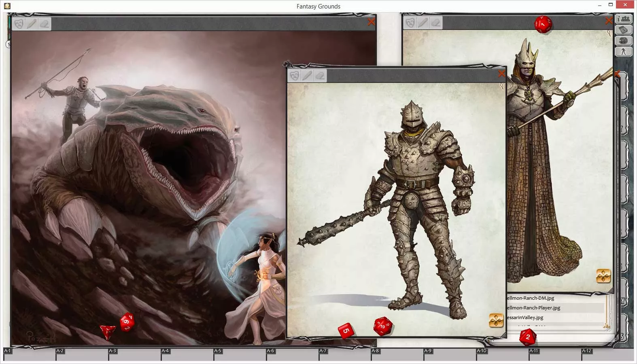Pick up the red d20 showing 7
This screenshot has width=637, height=364.
(x=543, y=24)
